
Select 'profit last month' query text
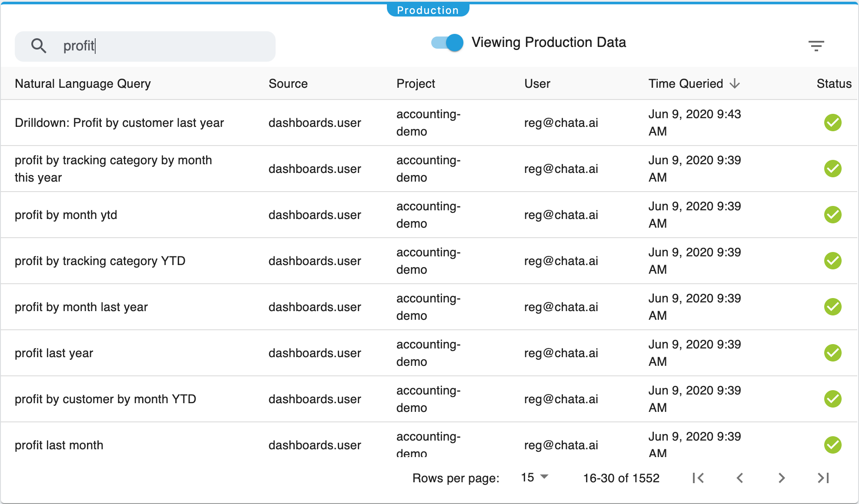(x=59, y=445)
